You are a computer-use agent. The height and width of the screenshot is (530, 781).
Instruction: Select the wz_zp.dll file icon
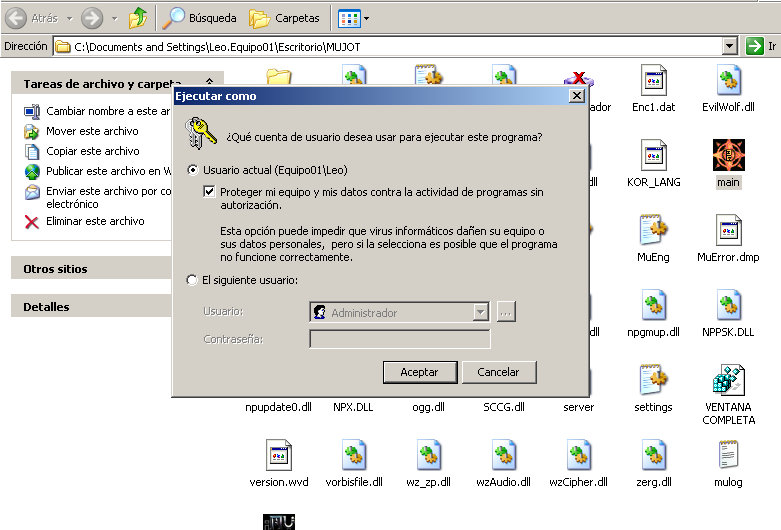[429, 455]
